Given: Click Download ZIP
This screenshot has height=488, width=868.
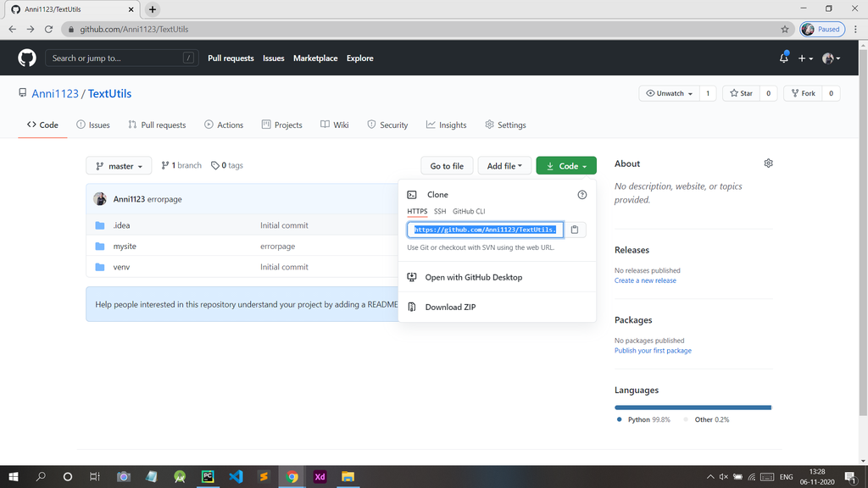Looking at the screenshot, I should 450,307.
